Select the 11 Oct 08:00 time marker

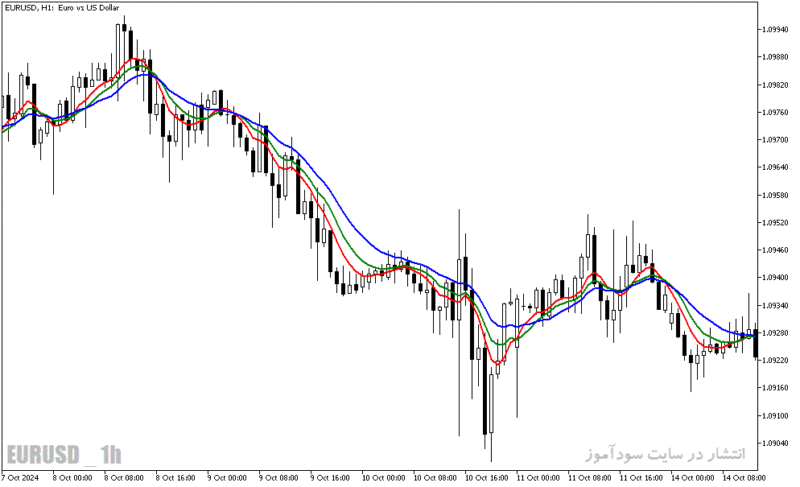tap(589, 478)
